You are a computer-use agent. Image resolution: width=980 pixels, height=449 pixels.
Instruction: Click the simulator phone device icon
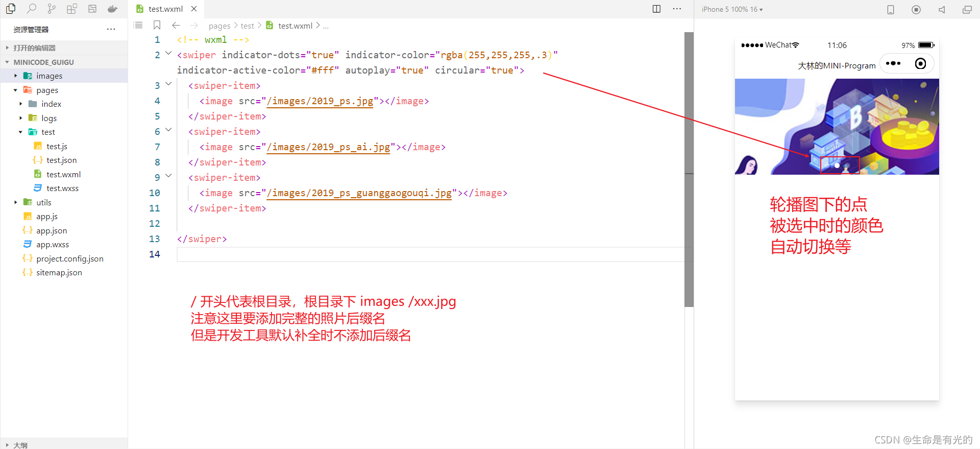[891, 9]
